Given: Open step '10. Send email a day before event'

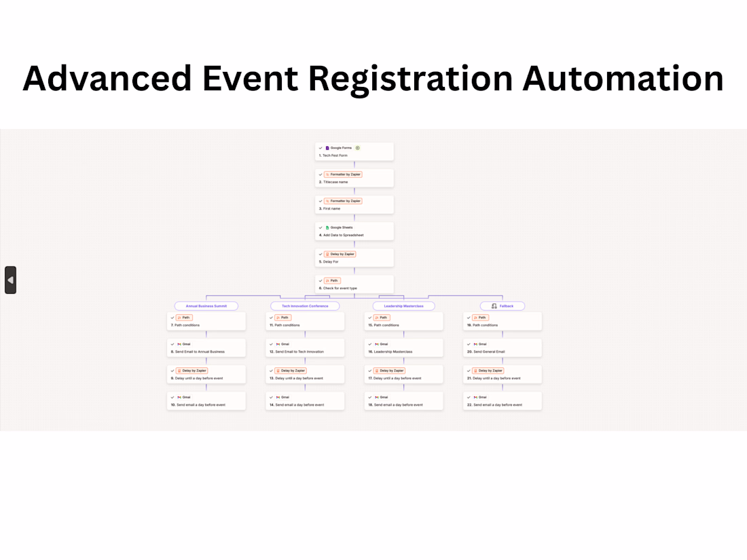Looking at the screenshot, I should [206, 401].
